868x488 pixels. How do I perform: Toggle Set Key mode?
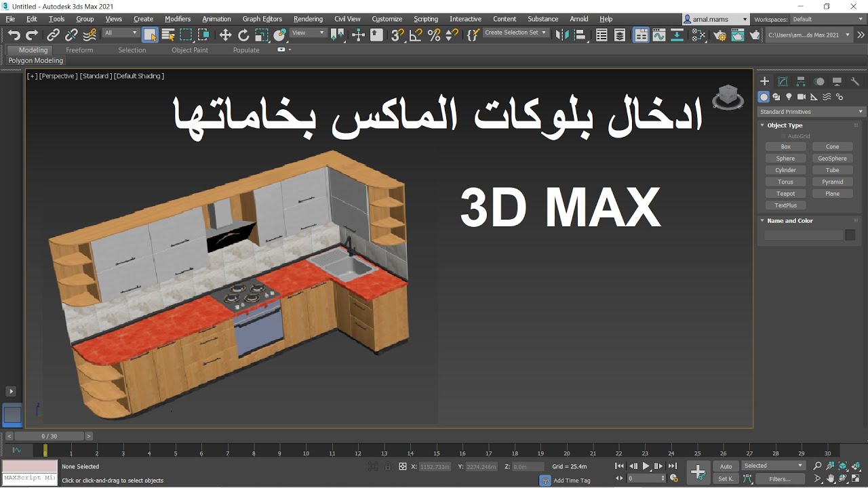coord(726,479)
